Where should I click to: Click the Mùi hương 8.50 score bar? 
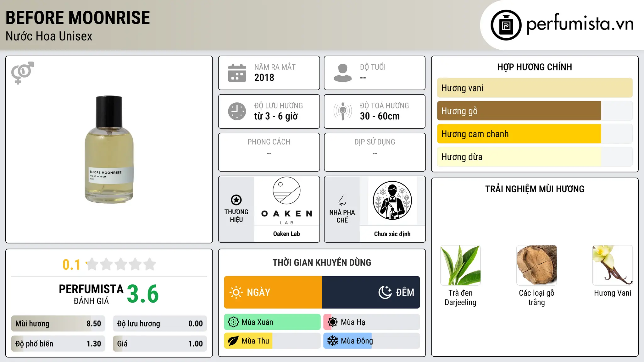tap(58, 324)
